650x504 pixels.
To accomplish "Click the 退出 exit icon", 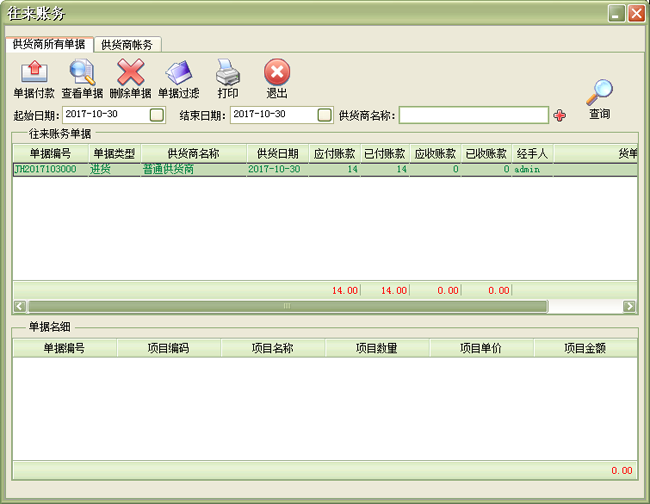I will click(x=277, y=73).
